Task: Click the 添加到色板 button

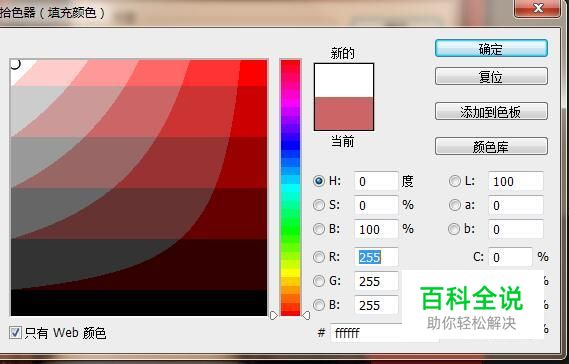Action: tap(491, 111)
